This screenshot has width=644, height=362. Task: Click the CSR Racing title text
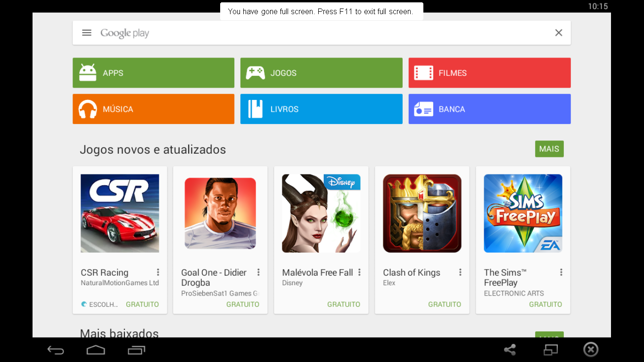tap(104, 272)
